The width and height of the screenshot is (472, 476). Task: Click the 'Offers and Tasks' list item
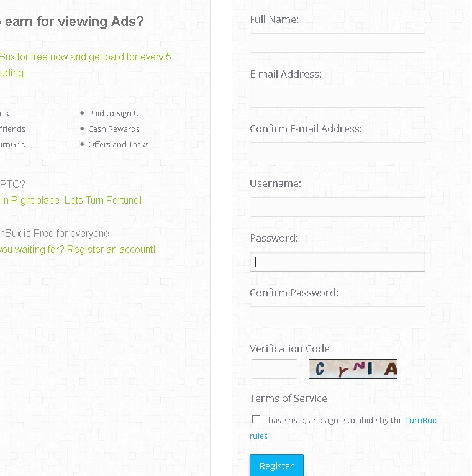click(118, 144)
